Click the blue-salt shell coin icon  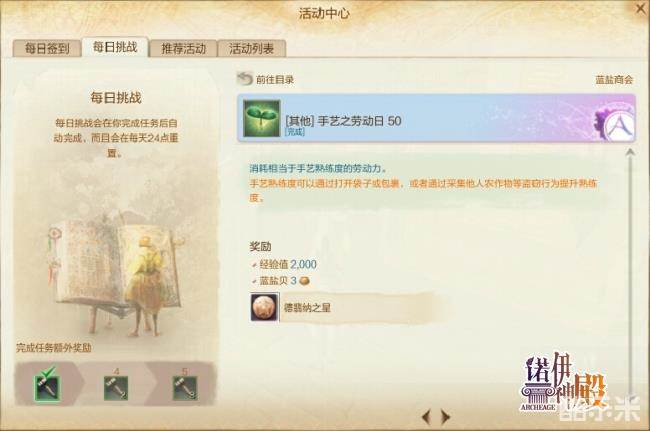click(304, 281)
